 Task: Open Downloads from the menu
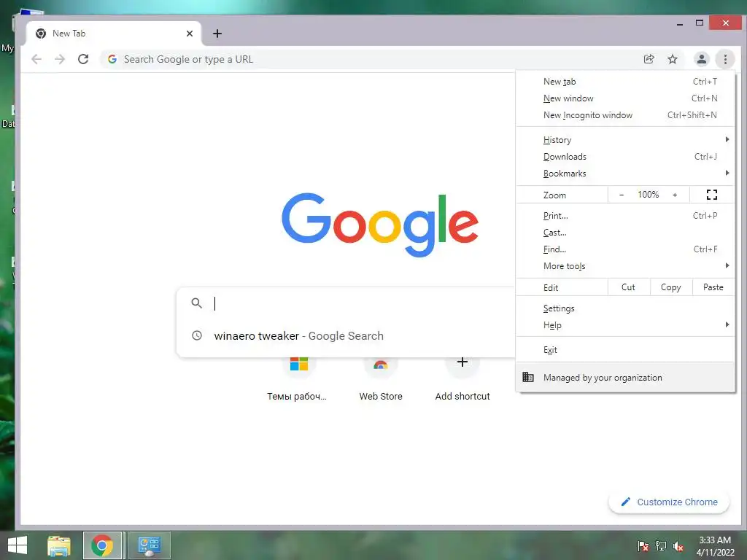(625, 156)
